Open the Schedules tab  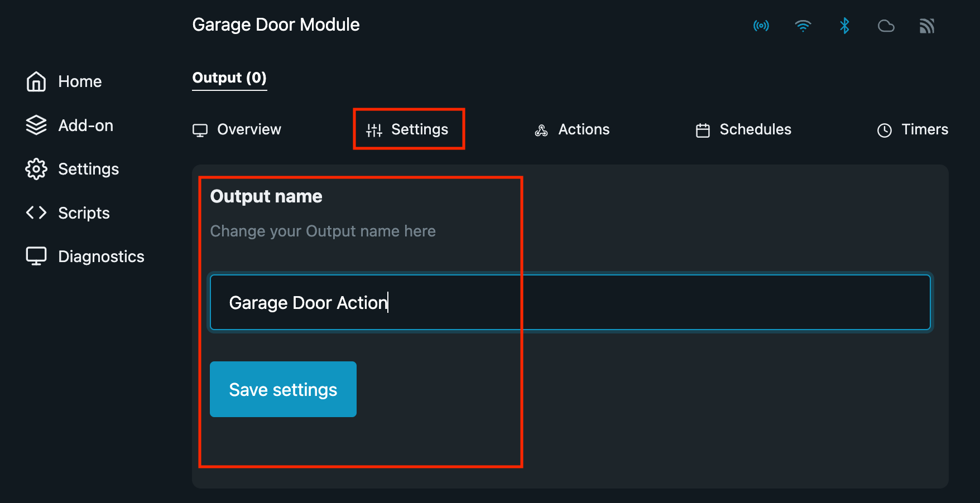pos(743,129)
